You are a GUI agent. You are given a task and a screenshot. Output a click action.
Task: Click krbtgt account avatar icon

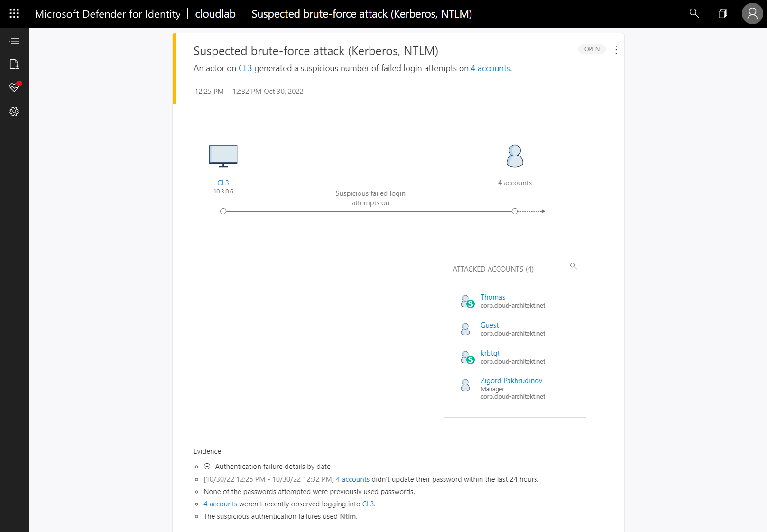pyautogui.click(x=467, y=358)
